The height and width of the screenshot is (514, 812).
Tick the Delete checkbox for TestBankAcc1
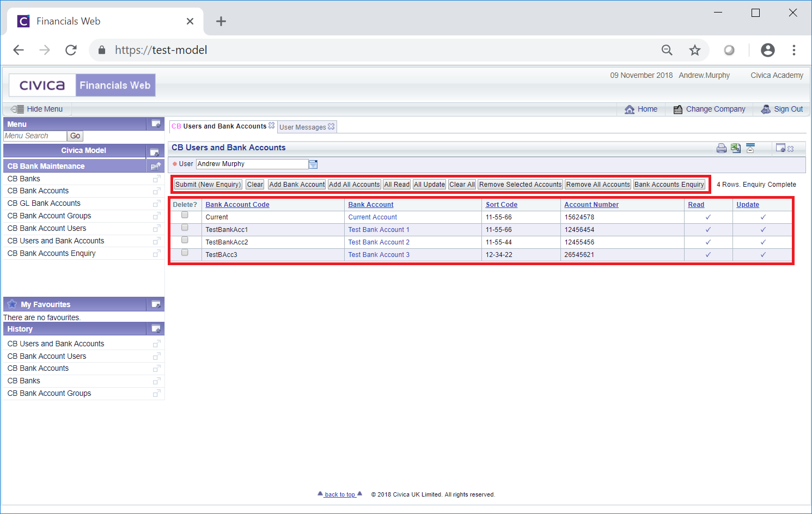tap(185, 228)
